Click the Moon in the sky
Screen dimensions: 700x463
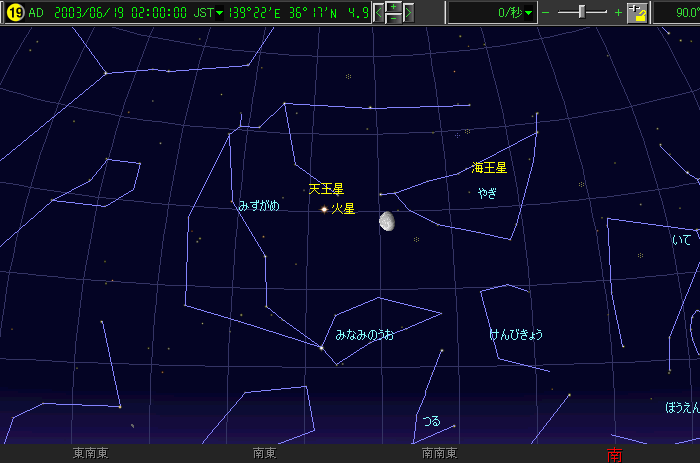387,222
